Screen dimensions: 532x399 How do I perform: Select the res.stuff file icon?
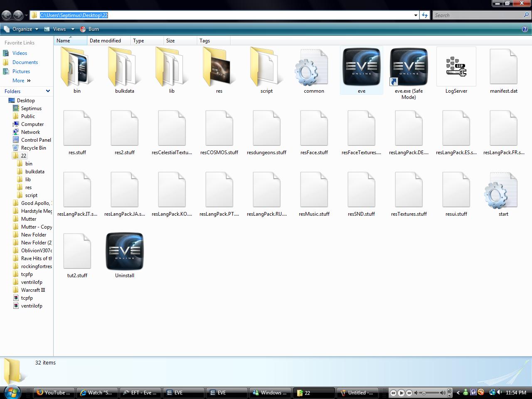[x=77, y=129]
